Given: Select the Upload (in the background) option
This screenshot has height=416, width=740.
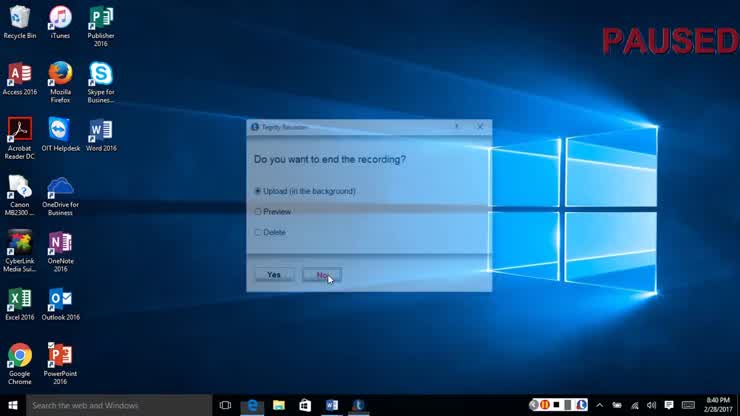Looking at the screenshot, I should pos(258,191).
